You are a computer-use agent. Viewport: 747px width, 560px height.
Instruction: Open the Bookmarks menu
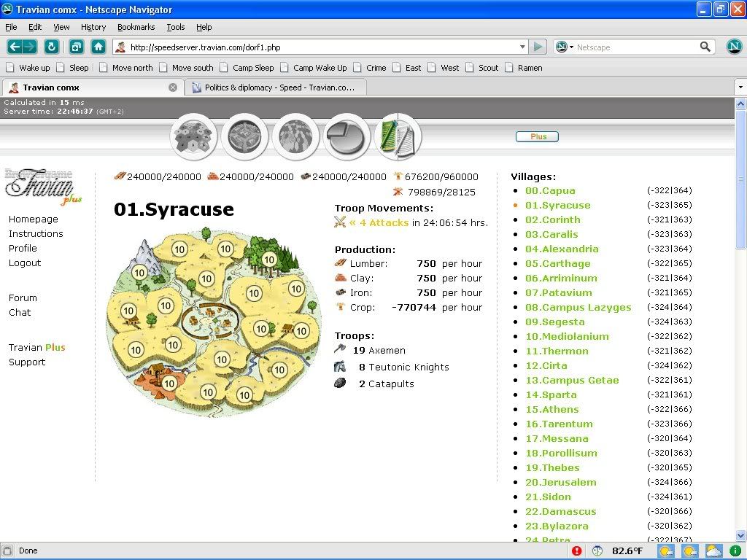click(x=136, y=27)
